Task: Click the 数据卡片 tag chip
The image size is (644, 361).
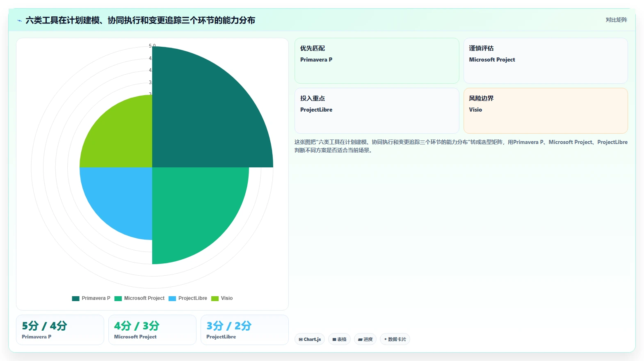Action: coord(395,339)
